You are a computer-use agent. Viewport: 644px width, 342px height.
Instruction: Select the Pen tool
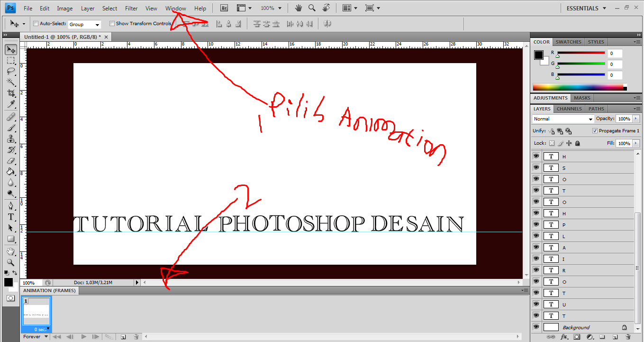pyautogui.click(x=11, y=206)
